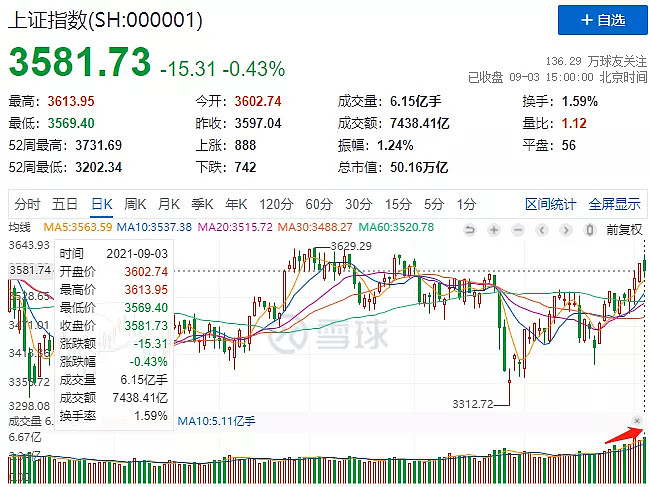Click the tooltip 收盘价 value 3581.73
The width and height of the screenshot is (650, 487).
point(146,325)
